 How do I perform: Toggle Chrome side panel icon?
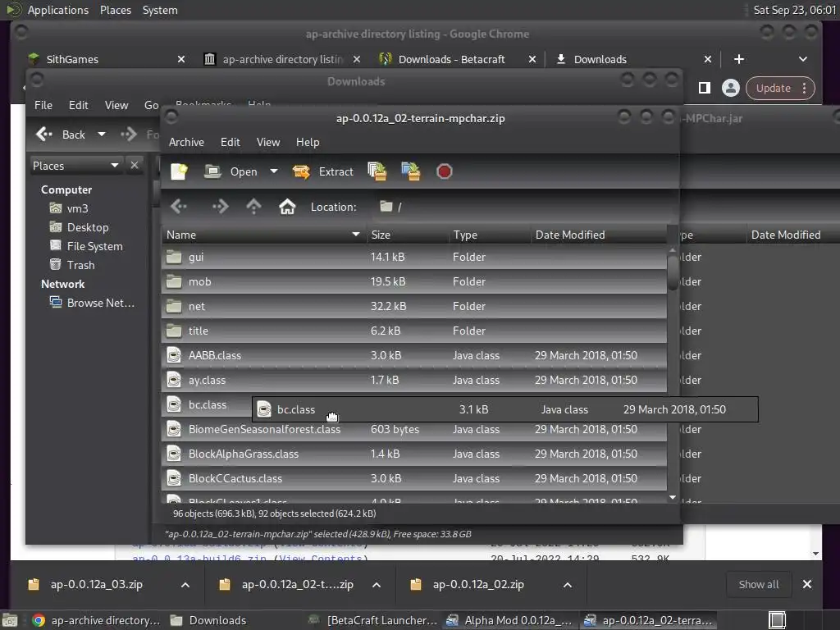[x=705, y=88]
